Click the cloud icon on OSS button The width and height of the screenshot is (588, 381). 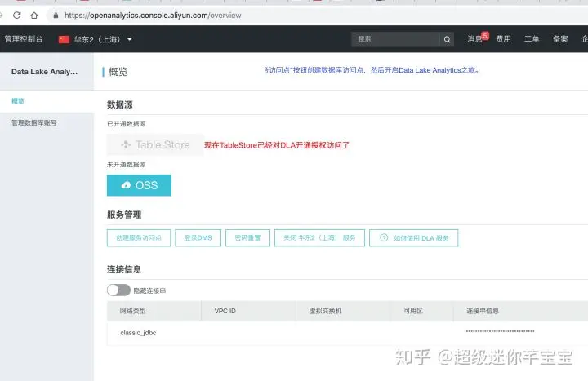pos(126,185)
